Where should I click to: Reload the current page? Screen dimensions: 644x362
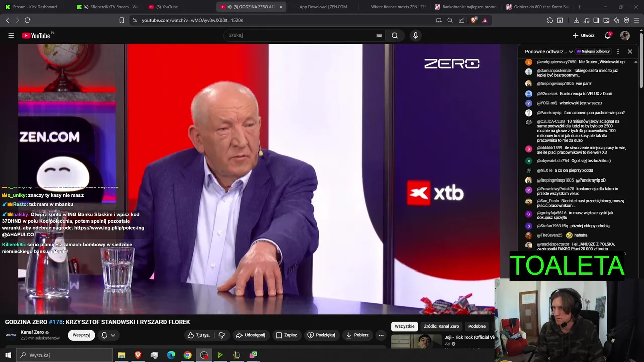[x=27, y=20]
